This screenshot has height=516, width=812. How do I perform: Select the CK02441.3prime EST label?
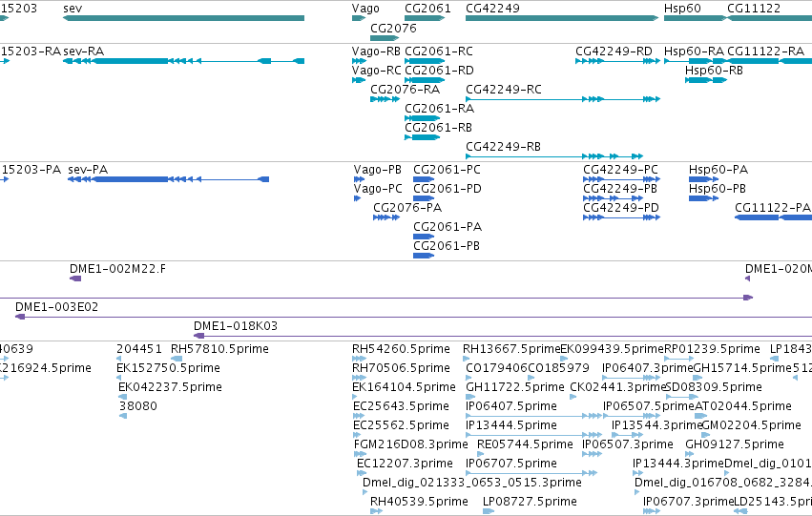click(617, 387)
